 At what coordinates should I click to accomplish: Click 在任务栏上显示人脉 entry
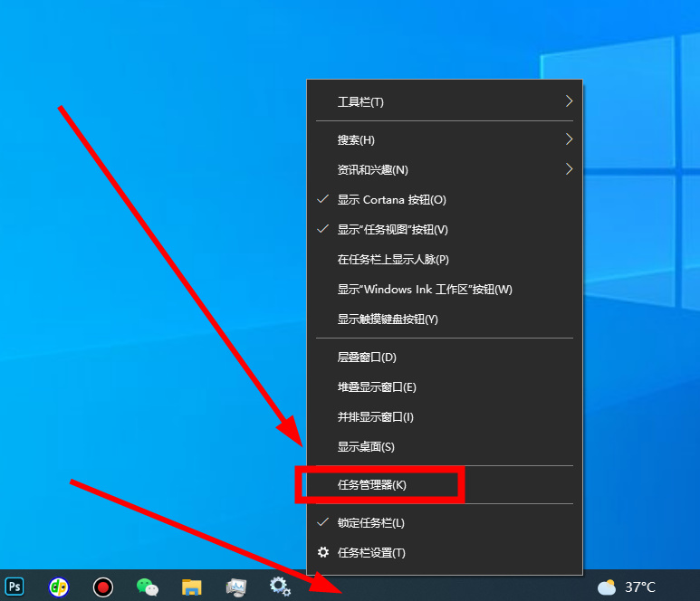click(393, 260)
